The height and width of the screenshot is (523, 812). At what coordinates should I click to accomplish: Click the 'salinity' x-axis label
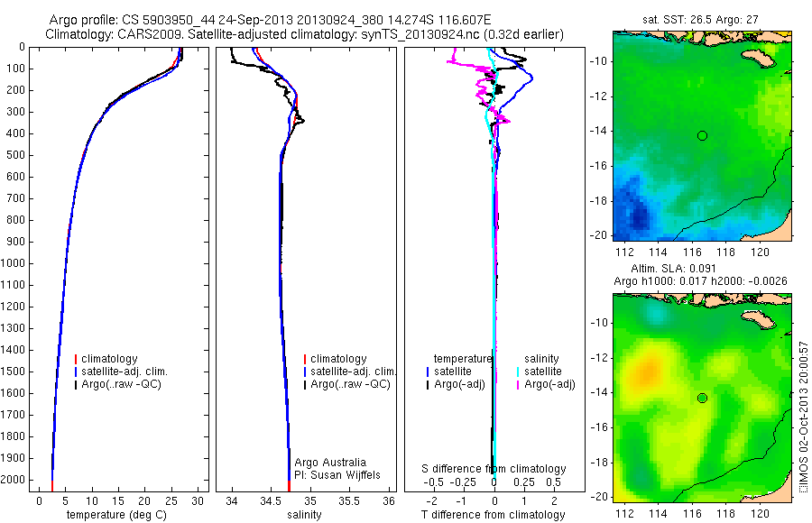click(x=304, y=515)
